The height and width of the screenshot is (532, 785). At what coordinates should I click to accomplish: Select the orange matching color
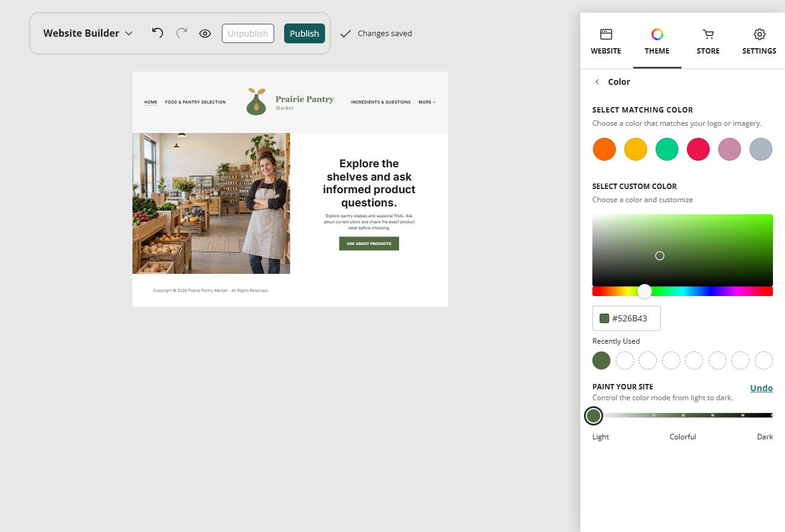point(604,149)
